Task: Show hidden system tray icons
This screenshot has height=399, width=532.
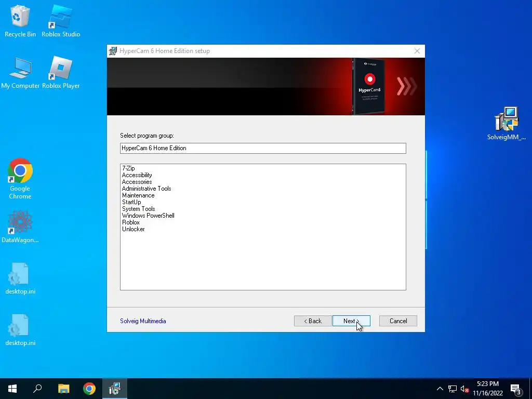Action: click(x=440, y=389)
